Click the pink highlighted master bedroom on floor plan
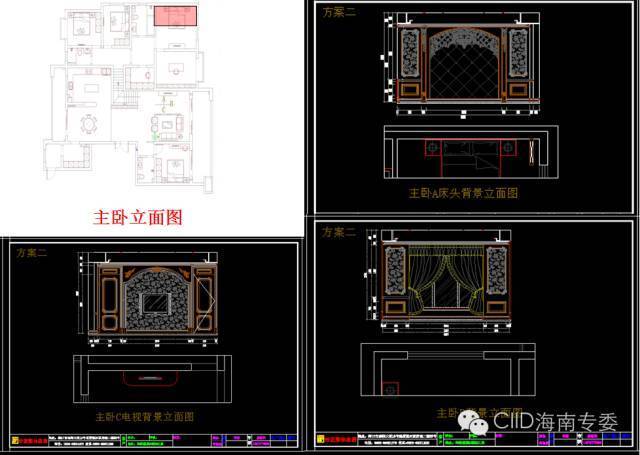The width and height of the screenshot is (640, 455). pos(176,16)
